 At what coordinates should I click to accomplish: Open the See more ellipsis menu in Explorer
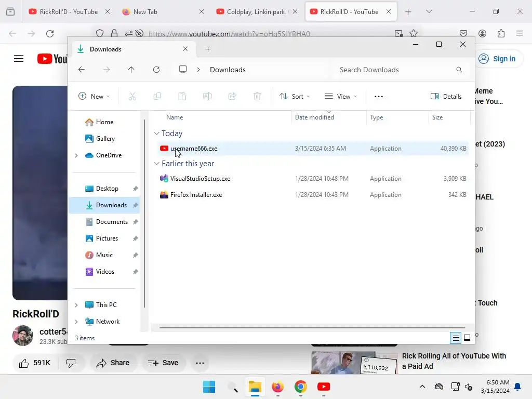point(379,96)
